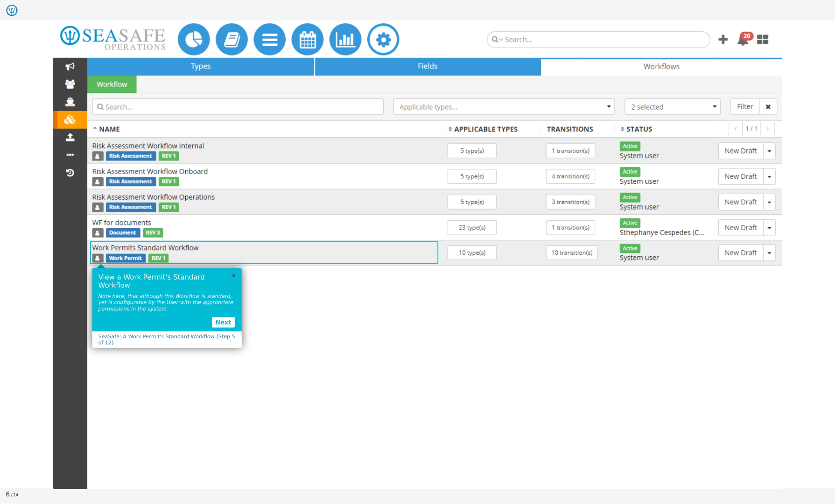835x504 pixels.
Task: Clear filters with the X button
Action: (x=768, y=107)
